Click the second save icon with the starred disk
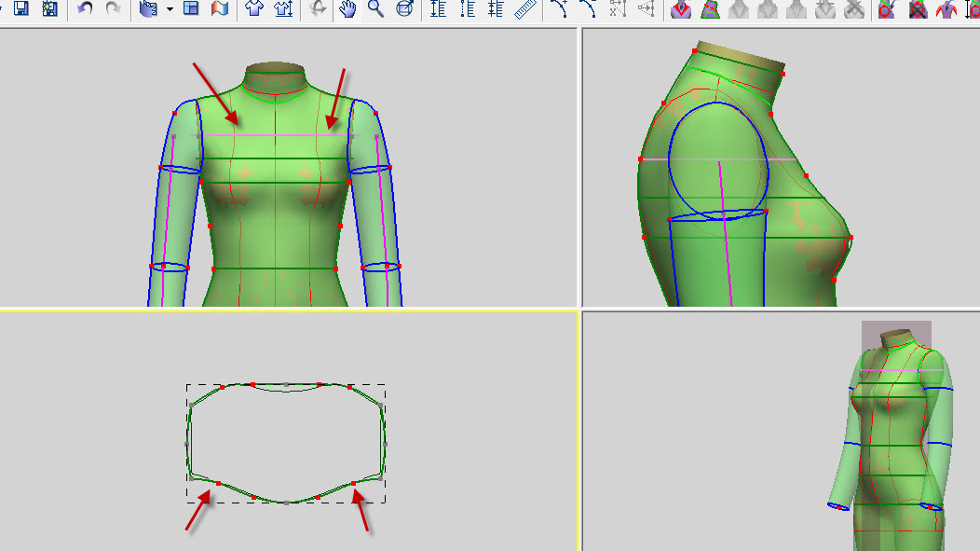The image size is (980, 551). 50,8
